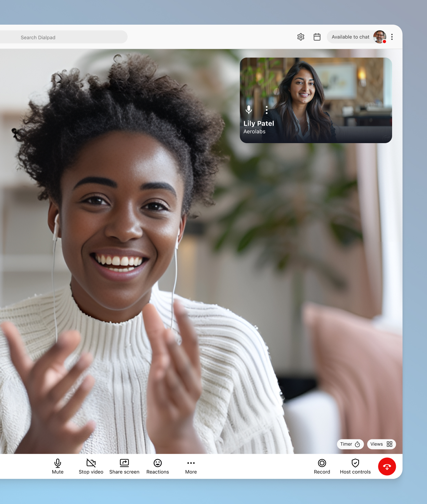427x504 pixels.
Task: Open the Share screen tool
Action: coord(124,466)
